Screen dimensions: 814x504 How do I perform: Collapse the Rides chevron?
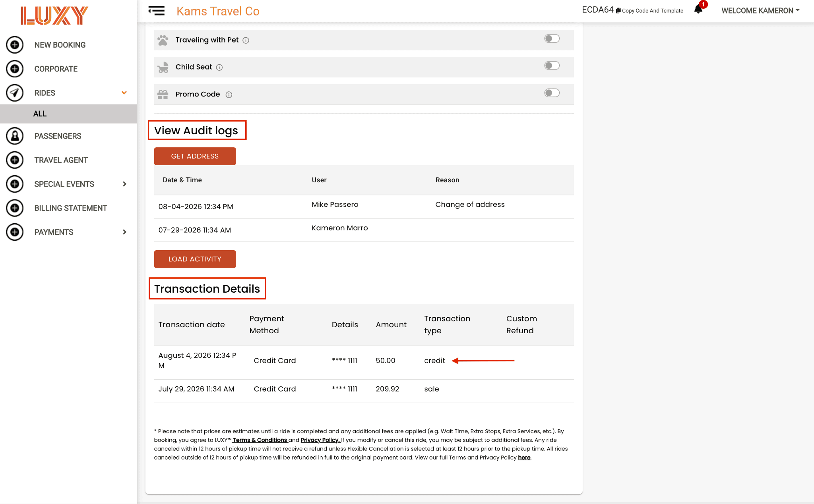pyautogui.click(x=124, y=93)
